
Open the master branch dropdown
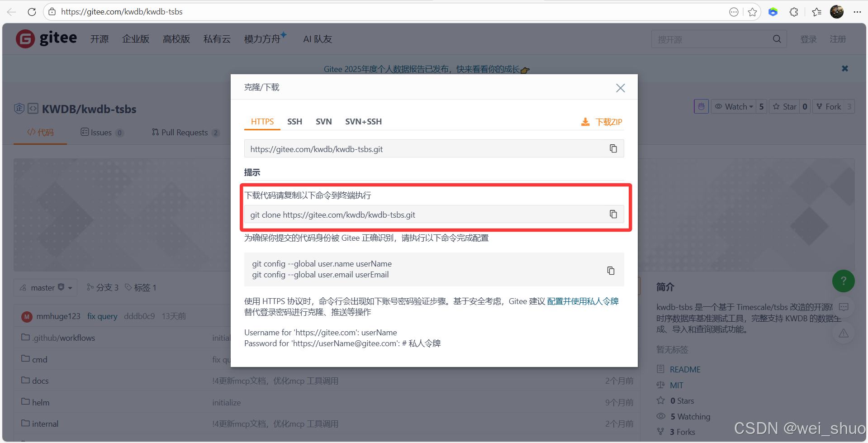(45, 288)
